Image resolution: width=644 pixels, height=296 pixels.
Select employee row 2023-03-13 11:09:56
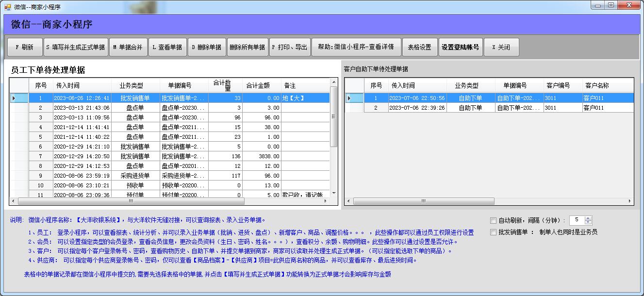tap(169, 117)
